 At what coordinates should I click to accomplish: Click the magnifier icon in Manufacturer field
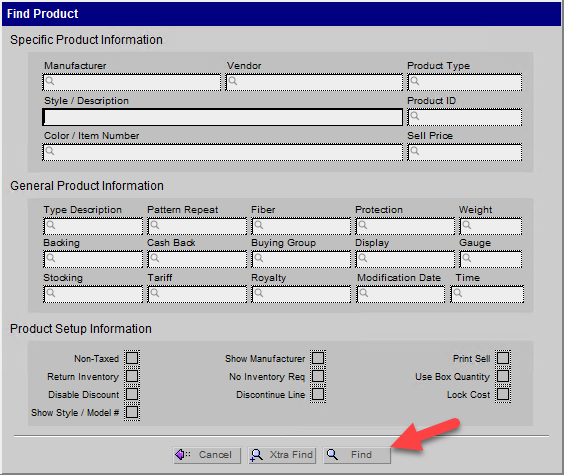click(50, 81)
